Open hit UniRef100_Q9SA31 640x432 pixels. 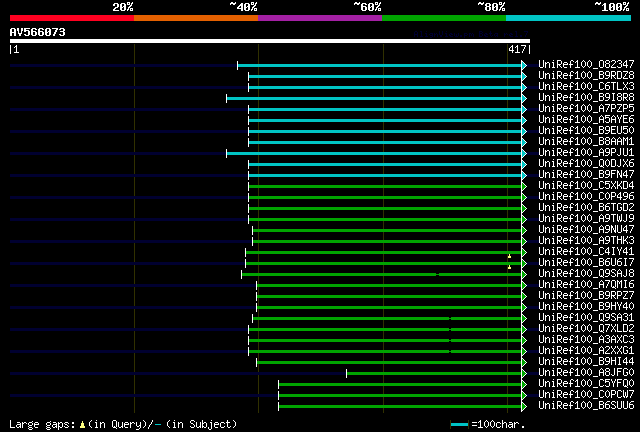click(x=586, y=318)
